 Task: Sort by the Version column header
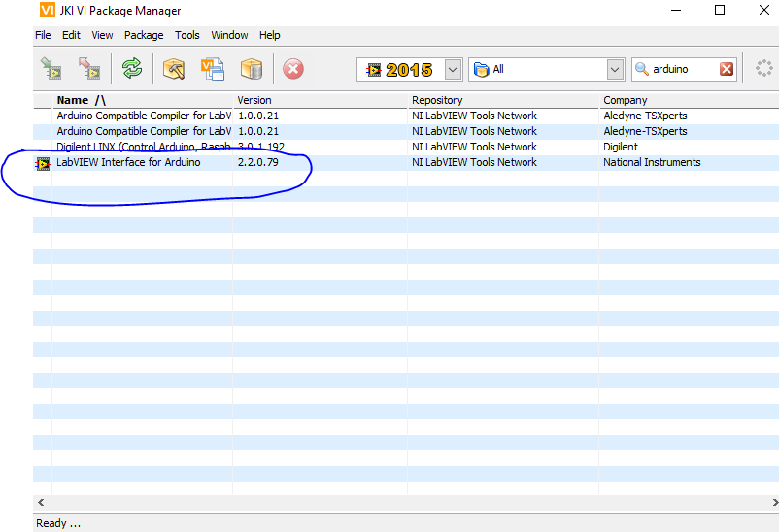(320, 100)
